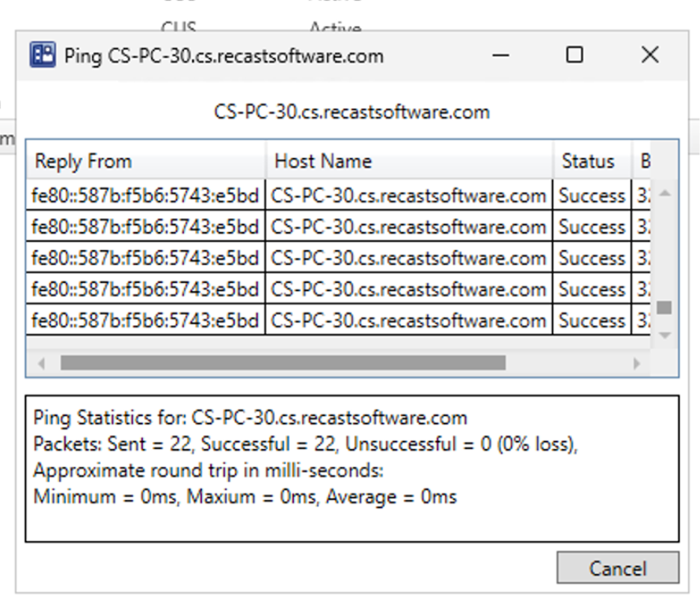Viewport: 700px width, 607px height.
Task: Maximize the Ping window
Action: [574, 55]
